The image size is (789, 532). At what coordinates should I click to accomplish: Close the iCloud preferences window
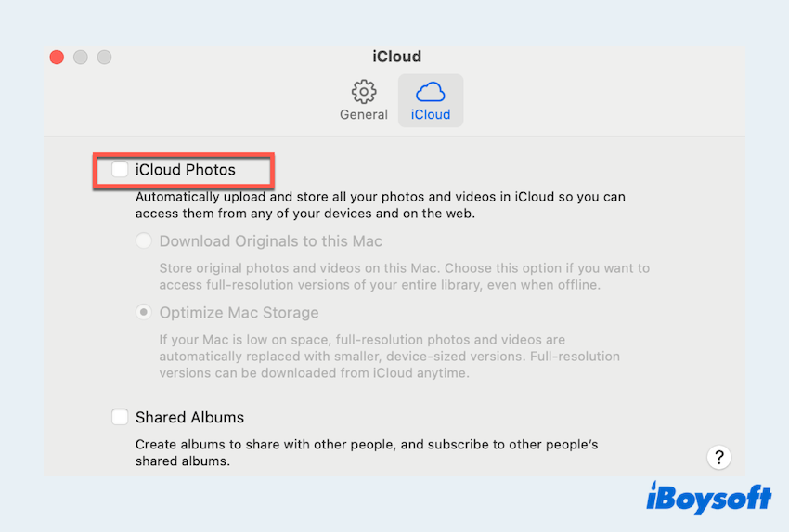57,57
